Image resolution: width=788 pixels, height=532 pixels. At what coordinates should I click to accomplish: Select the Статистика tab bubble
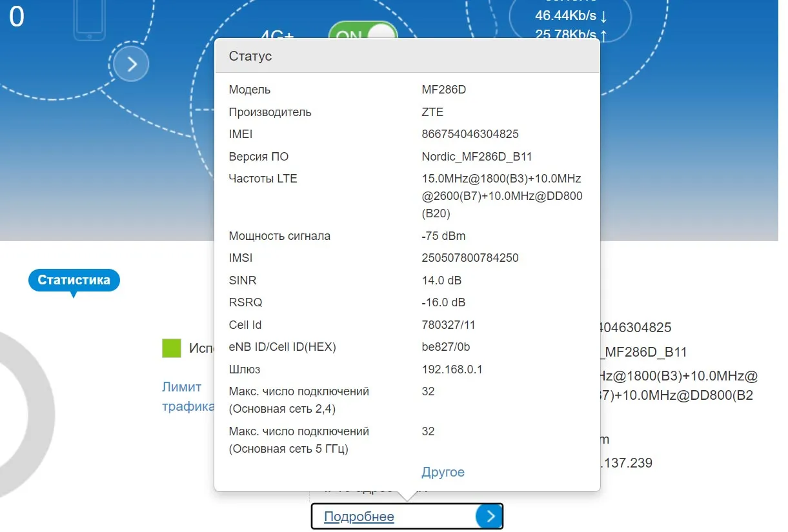tap(74, 280)
